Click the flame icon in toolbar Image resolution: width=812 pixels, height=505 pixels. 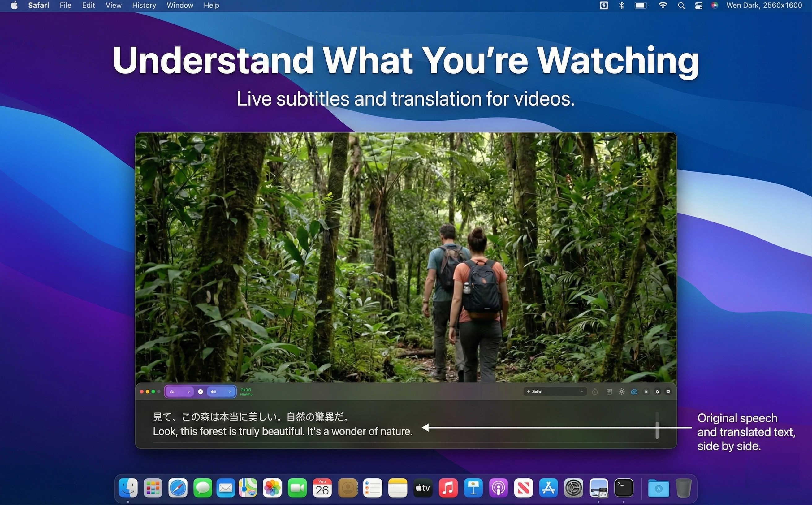pos(657,391)
